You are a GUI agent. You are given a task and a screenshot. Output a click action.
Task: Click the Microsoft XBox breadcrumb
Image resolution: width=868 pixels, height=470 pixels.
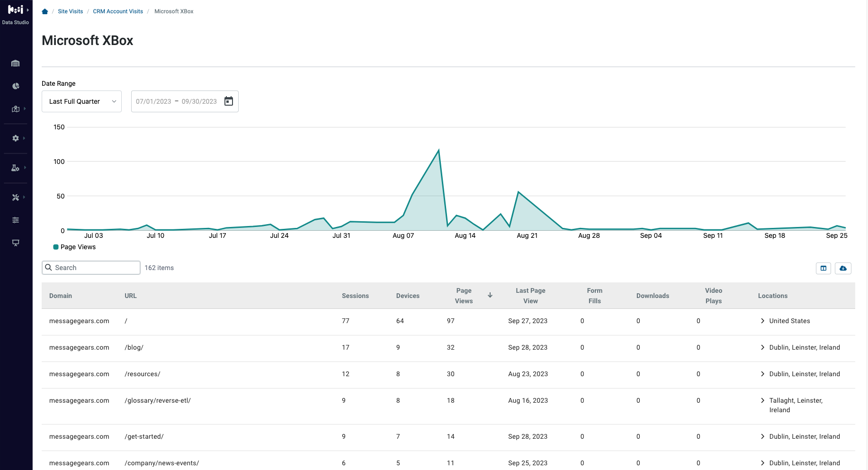(x=174, y=11)
